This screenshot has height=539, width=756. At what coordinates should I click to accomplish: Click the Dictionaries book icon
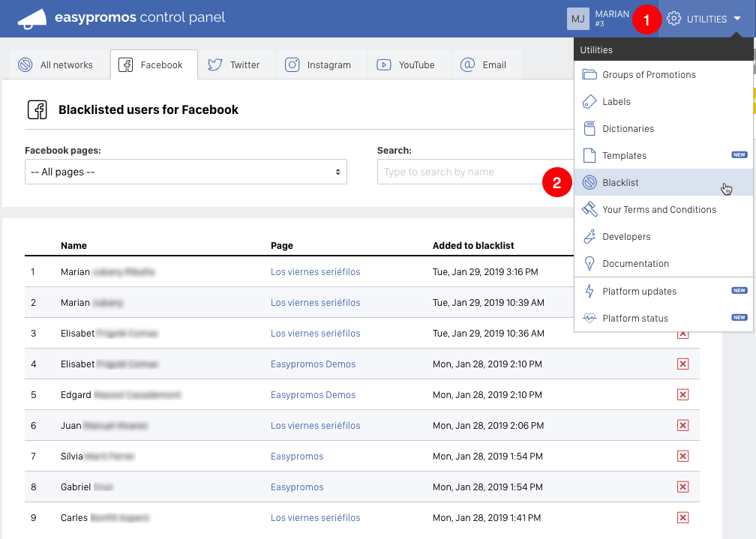[x=589, y=129]
